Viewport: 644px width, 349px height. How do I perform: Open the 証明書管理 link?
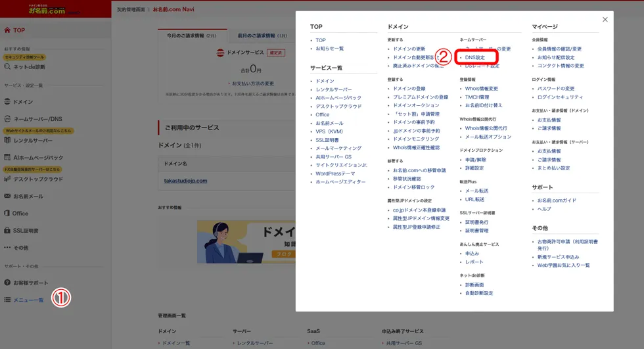[476, 231]
